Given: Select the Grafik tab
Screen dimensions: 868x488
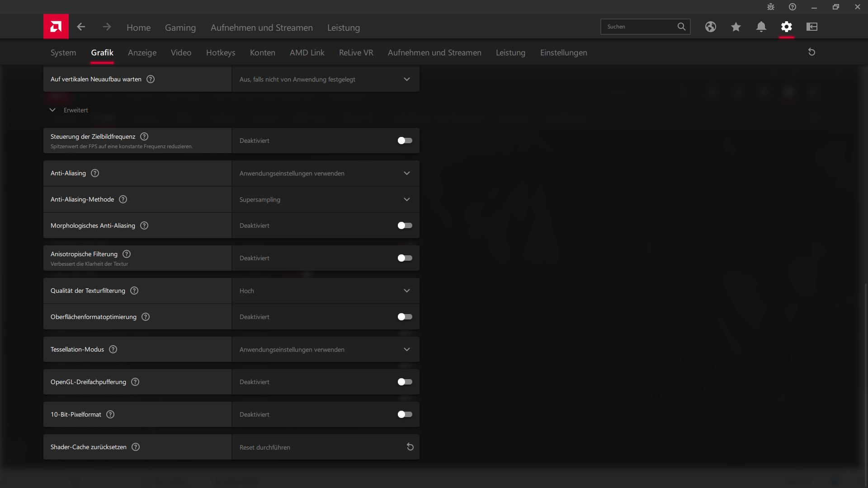Looking at the screenshot, I should [x=102, y=52].
